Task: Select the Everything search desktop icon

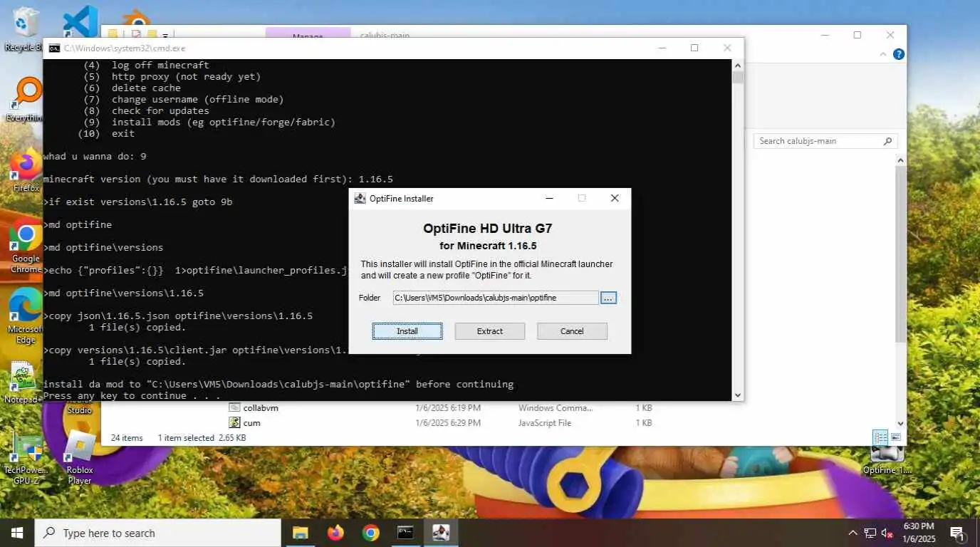Action: (x=24, y=100)
